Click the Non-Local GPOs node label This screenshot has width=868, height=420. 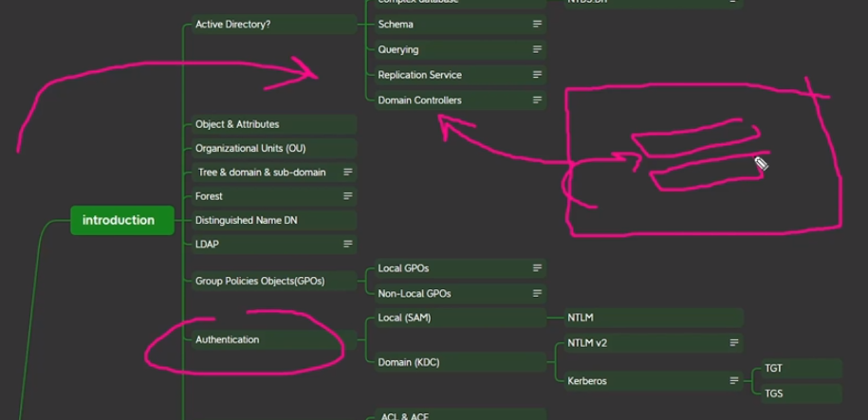414,293
